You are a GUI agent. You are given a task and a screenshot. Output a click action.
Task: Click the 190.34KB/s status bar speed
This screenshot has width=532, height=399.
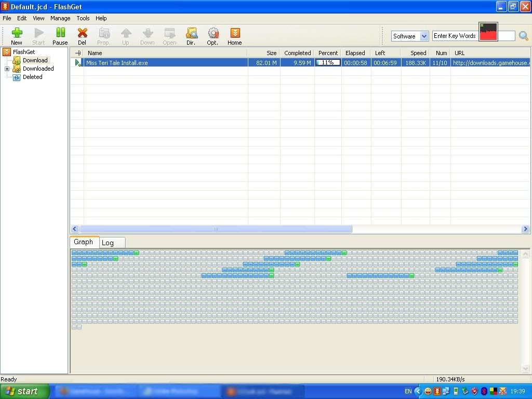click(x=450, y=379)
